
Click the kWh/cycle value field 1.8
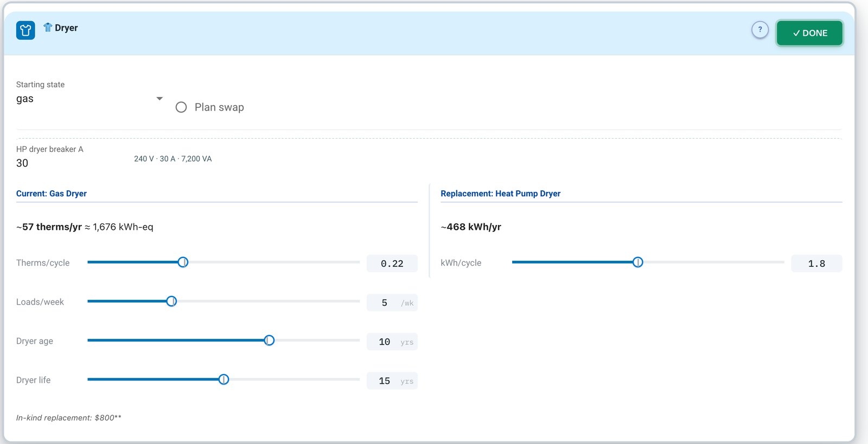point(816,263)
